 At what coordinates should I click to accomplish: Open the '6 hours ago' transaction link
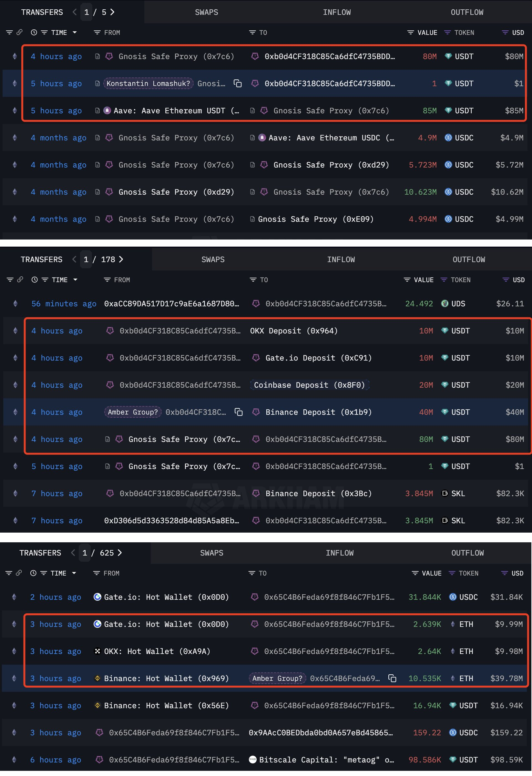[x=56, y=760]
